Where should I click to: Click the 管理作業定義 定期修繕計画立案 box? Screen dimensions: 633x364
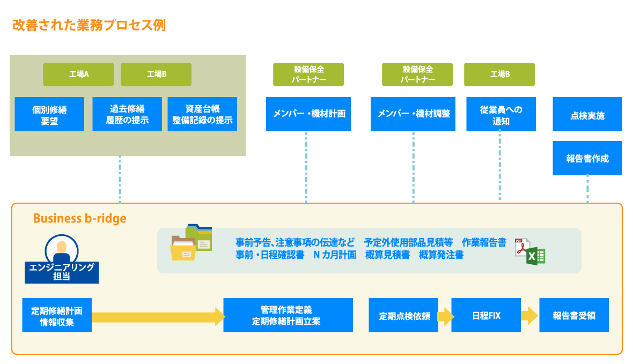[288, 315]
